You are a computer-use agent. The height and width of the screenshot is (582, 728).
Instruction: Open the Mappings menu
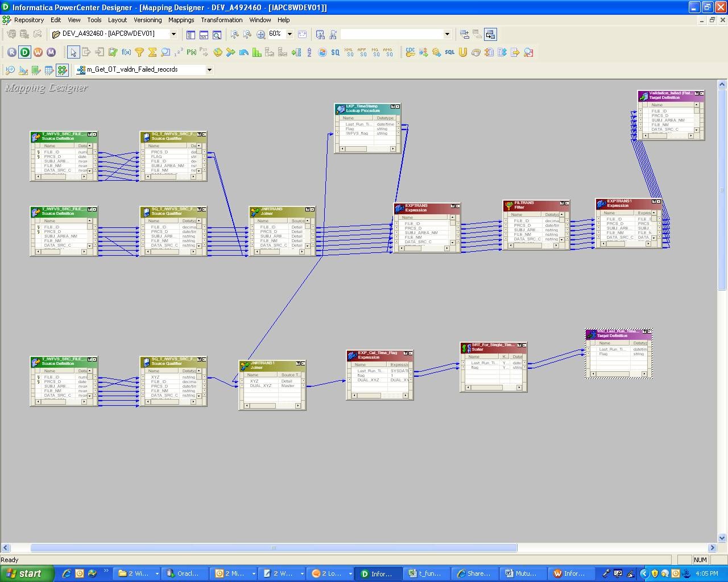[x=181, y=20]
